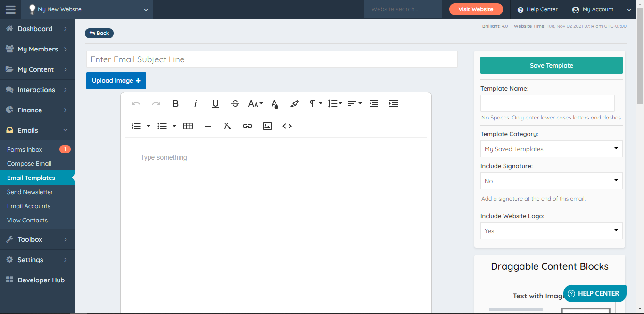Toggle underline formatting
644x314 pixels.
pos(215,103)
